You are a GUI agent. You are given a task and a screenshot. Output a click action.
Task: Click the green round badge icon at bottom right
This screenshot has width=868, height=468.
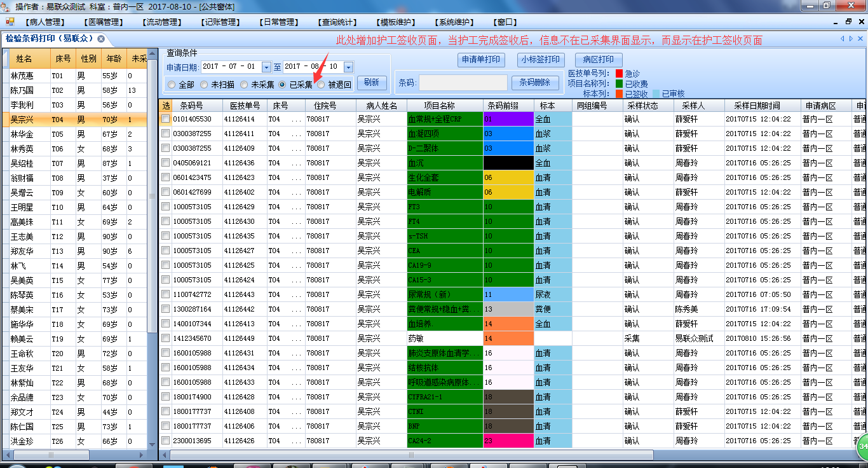click(862, 447)
